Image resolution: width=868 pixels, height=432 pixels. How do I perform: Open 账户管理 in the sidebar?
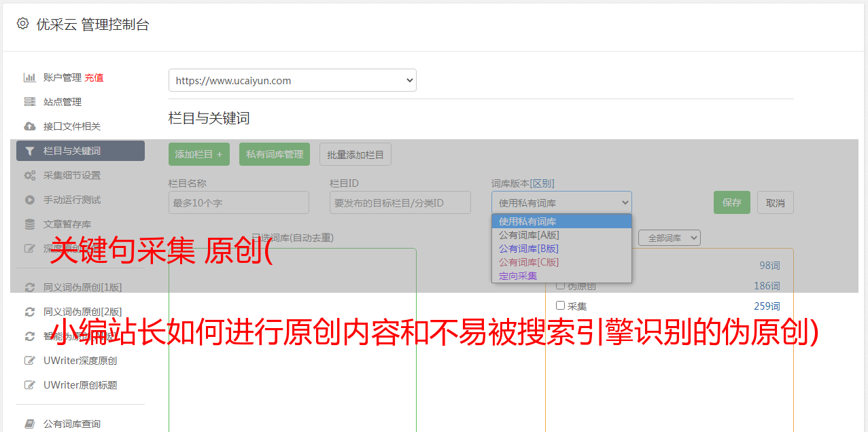point(63,77)
